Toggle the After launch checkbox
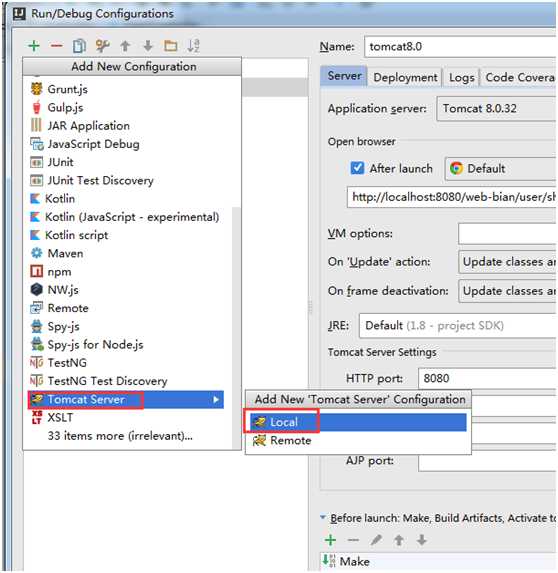Viewport: 558px width, 573px height. pos(357,168)
